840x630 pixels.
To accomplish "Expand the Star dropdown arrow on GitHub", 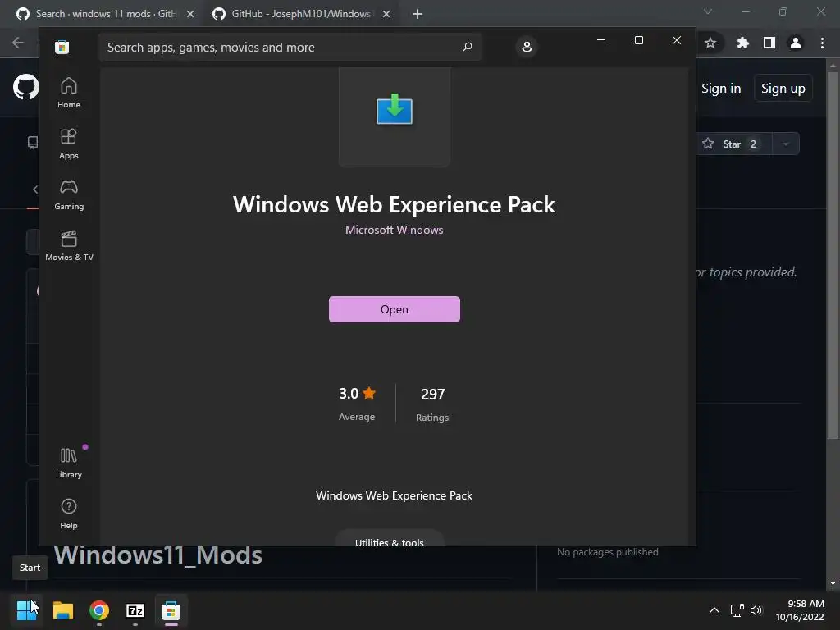I will 786,144.
